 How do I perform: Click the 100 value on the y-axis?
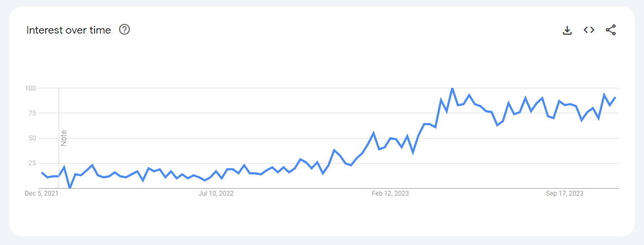coord(32,88)
